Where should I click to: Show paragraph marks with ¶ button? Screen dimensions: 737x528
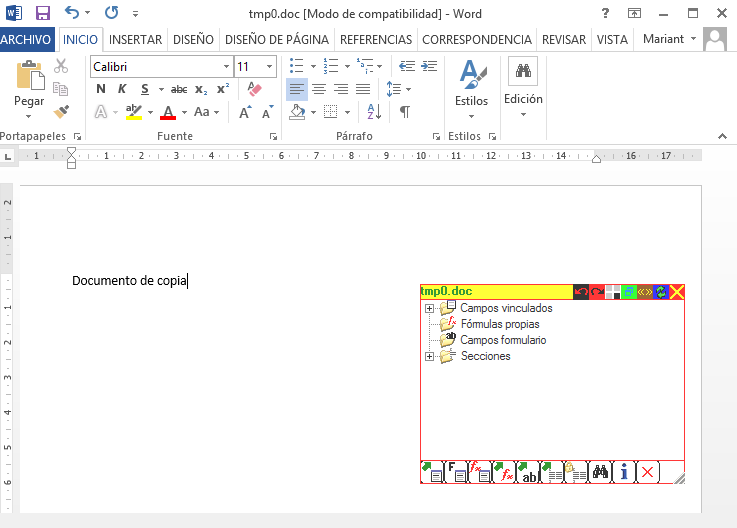[405, 112]
